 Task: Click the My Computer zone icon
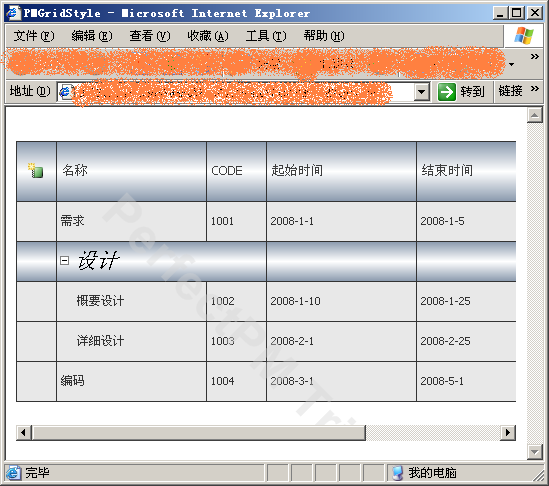coord(398,473)
